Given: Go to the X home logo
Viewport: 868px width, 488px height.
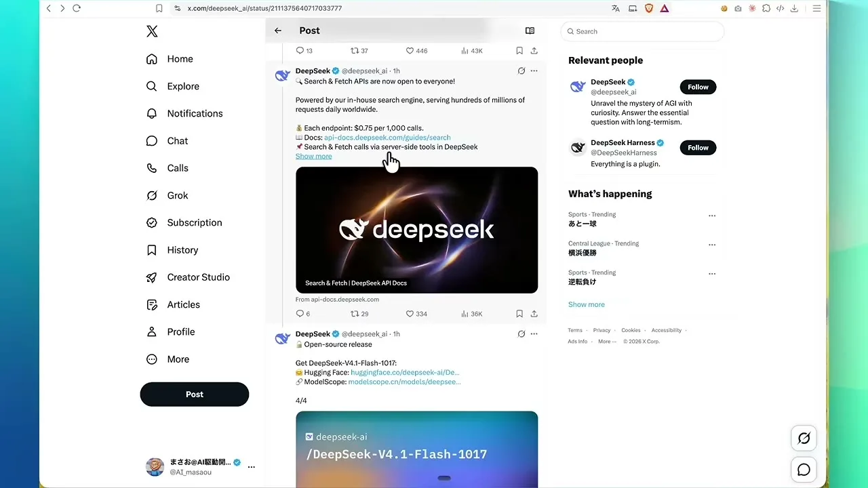Looking at the screenshot, I should click(152, 31).
